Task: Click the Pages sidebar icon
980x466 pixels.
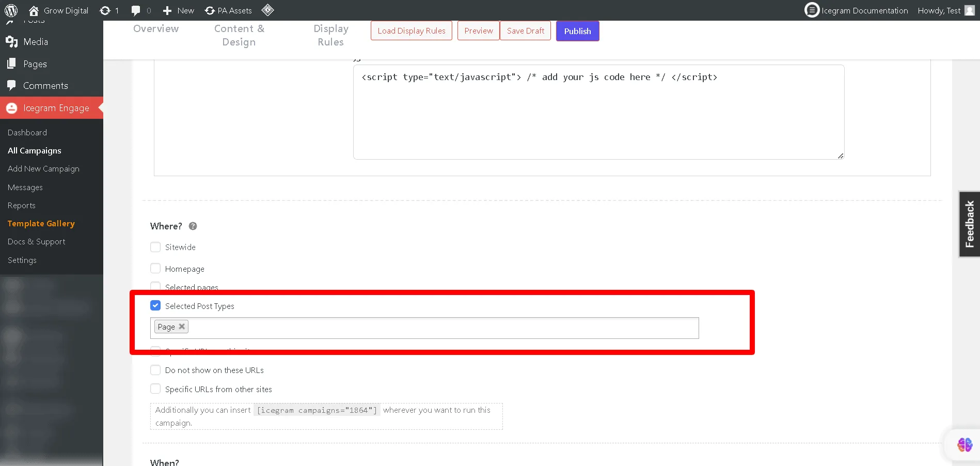Action: coord(11,64)
